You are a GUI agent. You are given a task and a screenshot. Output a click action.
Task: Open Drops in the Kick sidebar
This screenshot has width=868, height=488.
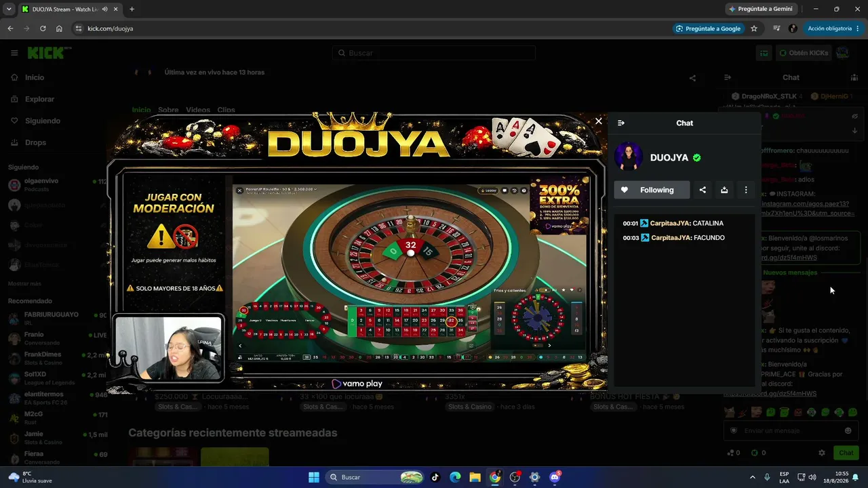coord(35,142)
